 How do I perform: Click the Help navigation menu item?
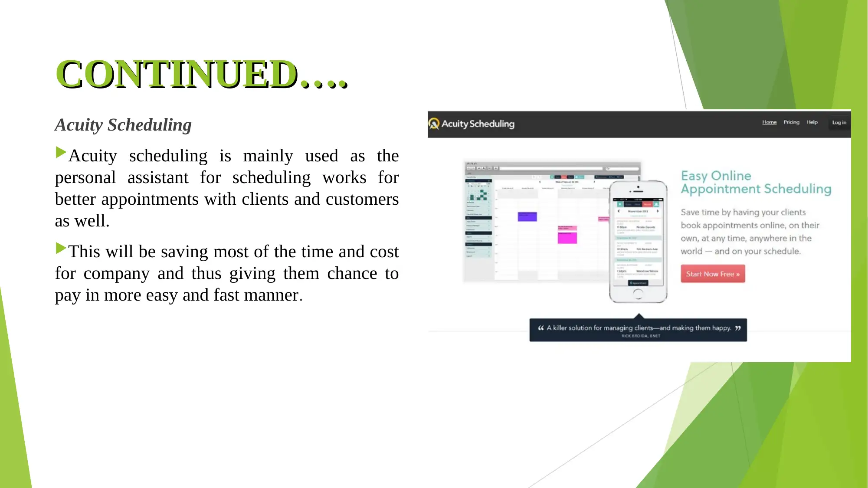(811, 121)
